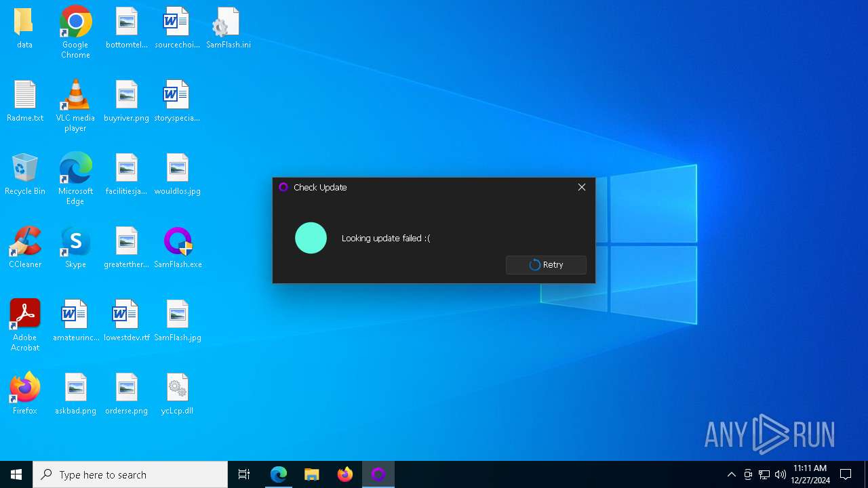Open Microsoft Edge from the taskbar

279,474
